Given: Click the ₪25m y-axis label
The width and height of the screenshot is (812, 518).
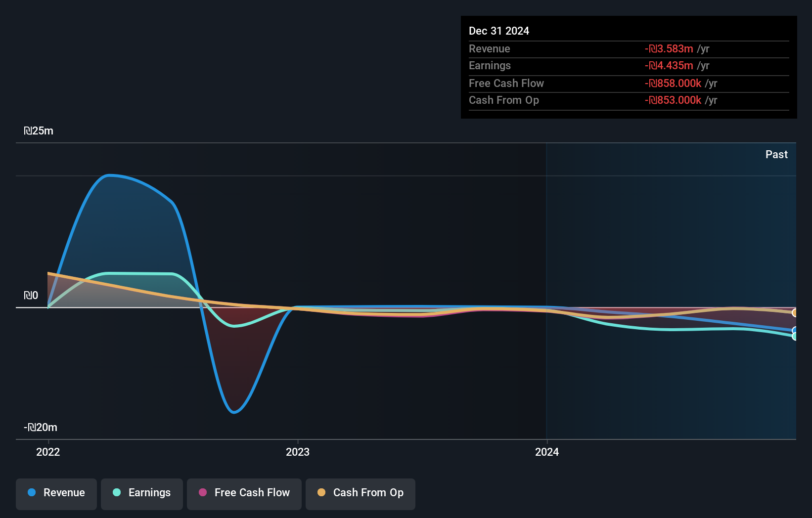Looking at the screenshot, I should (x=39, y=131).
